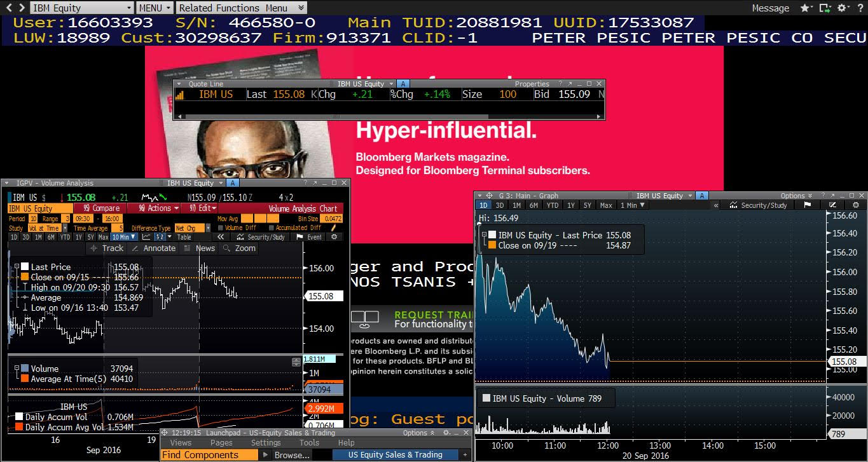Select 1D range in Volume Analysis chart
The image size is (868, 462).
pyautogui.click(x=14, y=237)
